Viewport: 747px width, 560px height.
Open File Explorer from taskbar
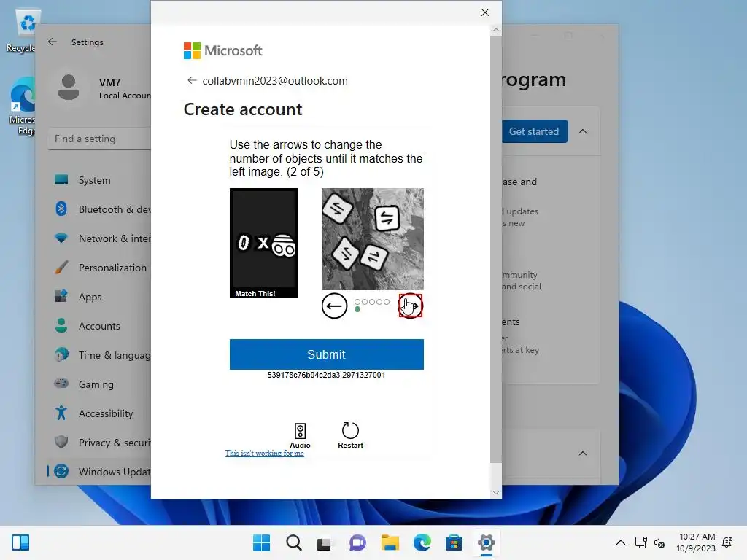(390, 542)
